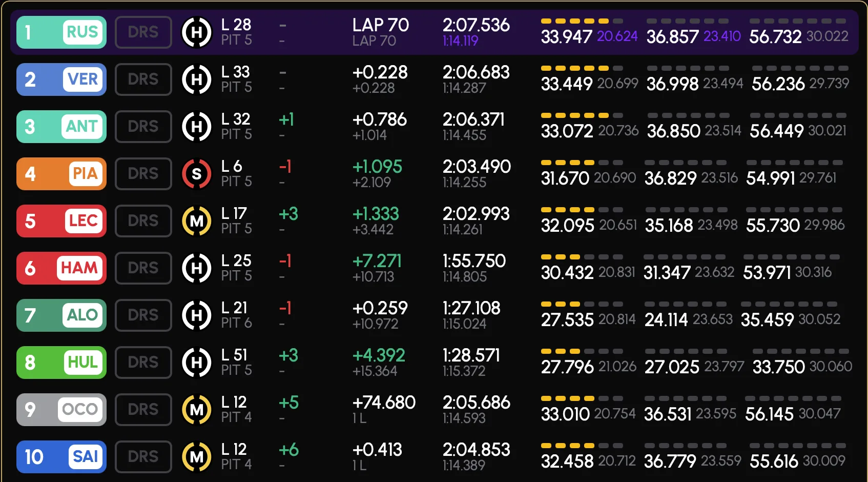868x482 pixels.
Task: Click Verstappen's hard tyre icon
Action: pyautogui.click(x=197, y=79)
